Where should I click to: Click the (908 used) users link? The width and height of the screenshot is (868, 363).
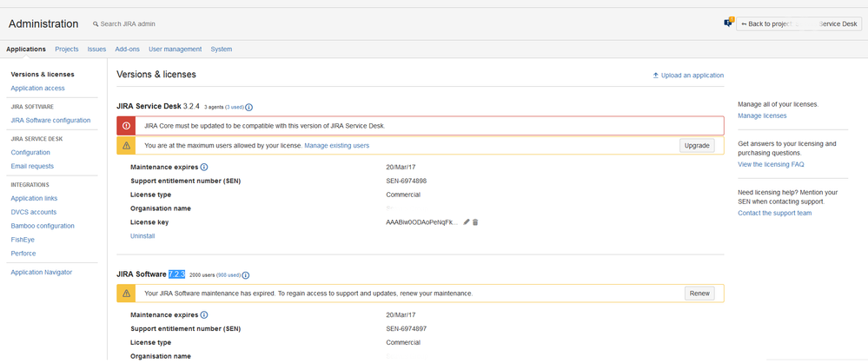(229, 275)
